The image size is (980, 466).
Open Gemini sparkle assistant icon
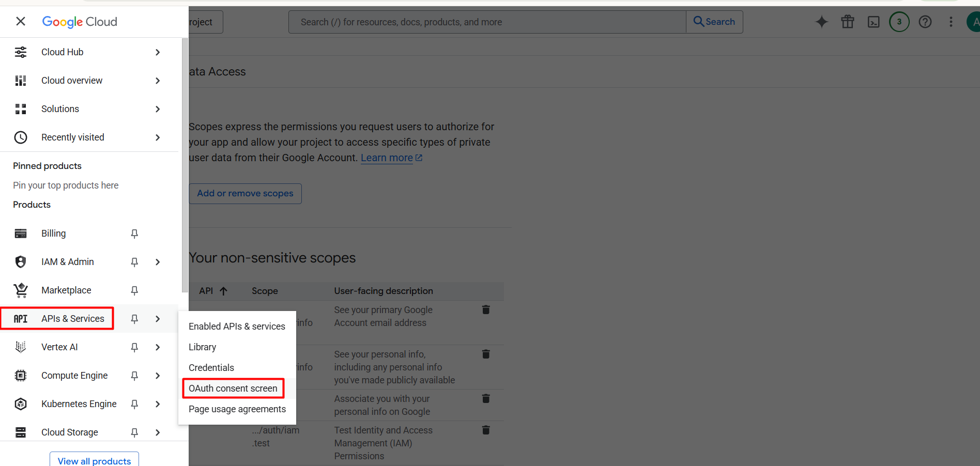tap(821, 22)
